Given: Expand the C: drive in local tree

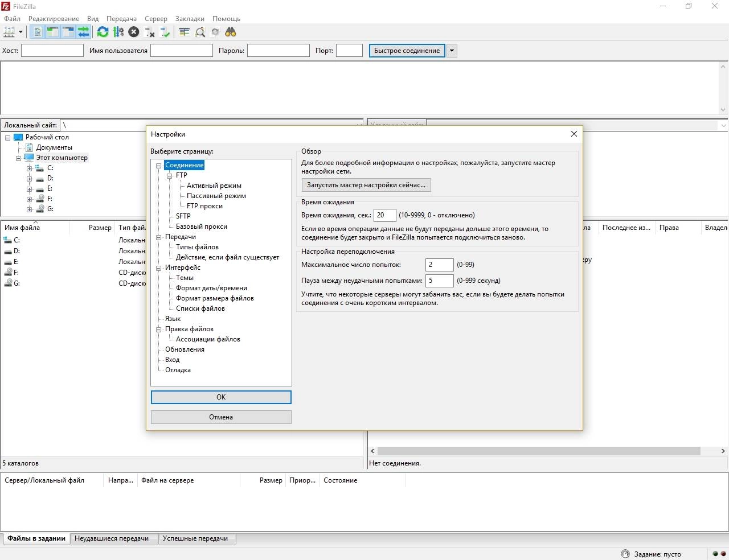Looking at the screenshot, I should (x=30, y=168).
